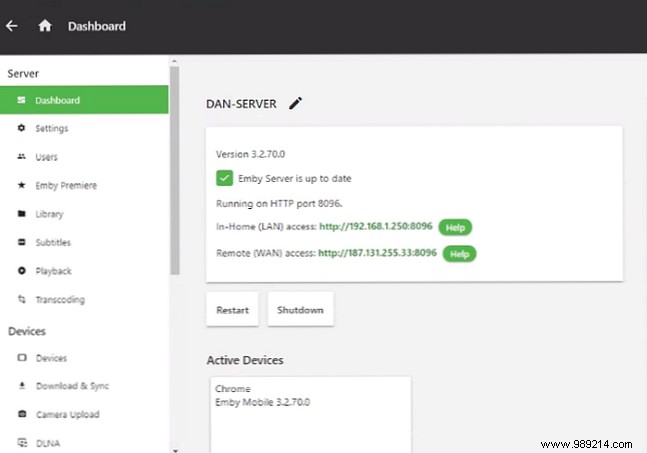
Task: Open Download & Sync in sidebar
Action: click(84, 386)
